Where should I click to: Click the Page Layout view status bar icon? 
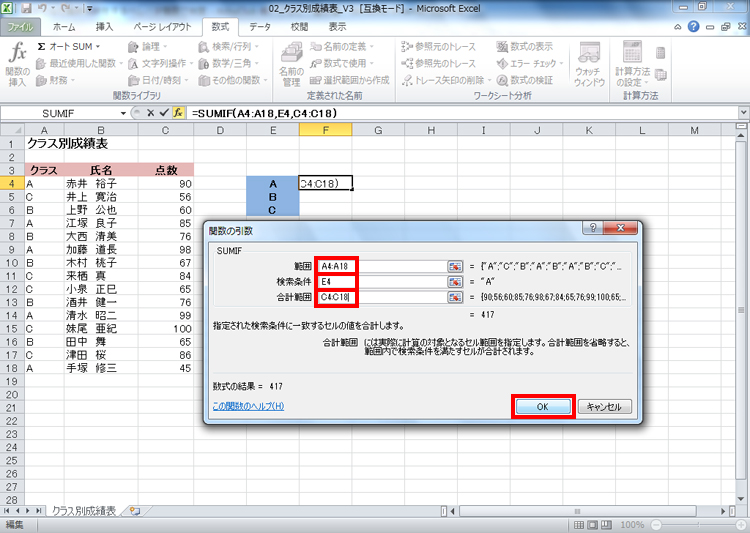tap(593, 525)
